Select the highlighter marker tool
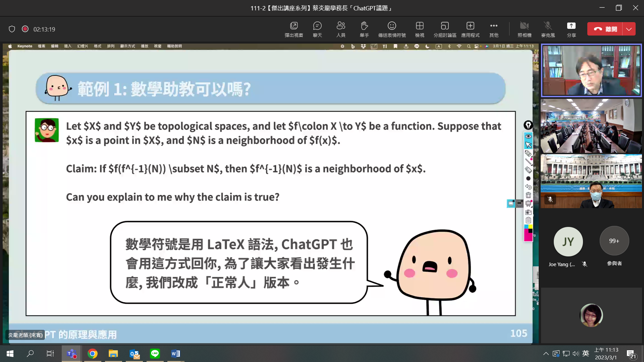 (528, 154)
